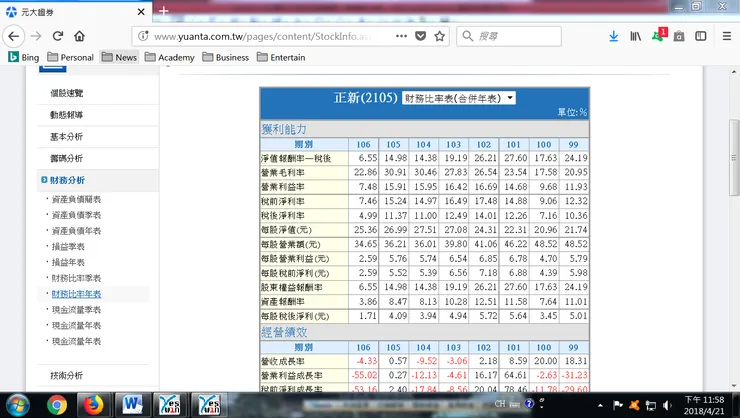Open the Entertain bookmarks folder

(x=281, y=57)
